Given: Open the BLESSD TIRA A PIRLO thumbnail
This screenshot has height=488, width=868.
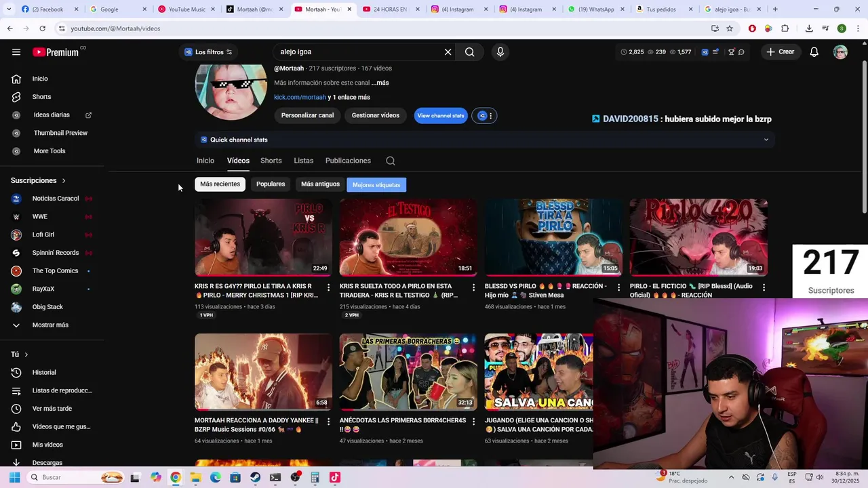Looking at the screenshot, I should (x=553, y=237).
